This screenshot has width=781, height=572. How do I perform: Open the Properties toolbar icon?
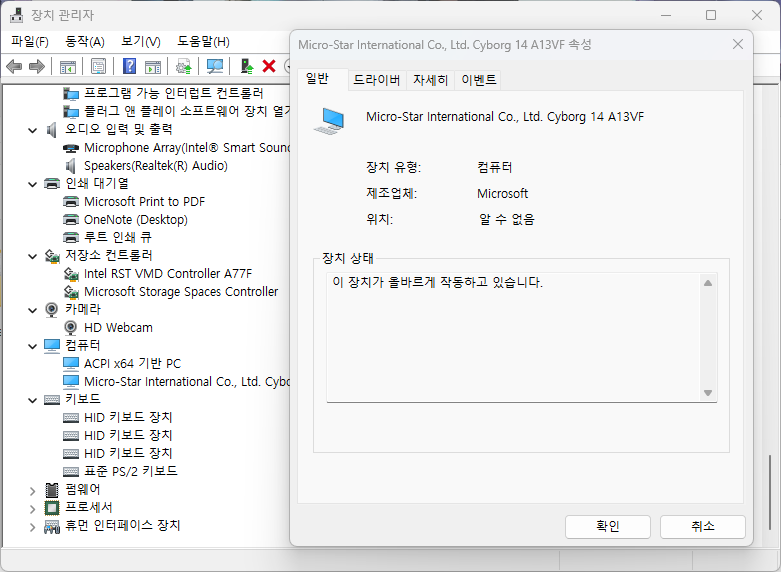99,66
